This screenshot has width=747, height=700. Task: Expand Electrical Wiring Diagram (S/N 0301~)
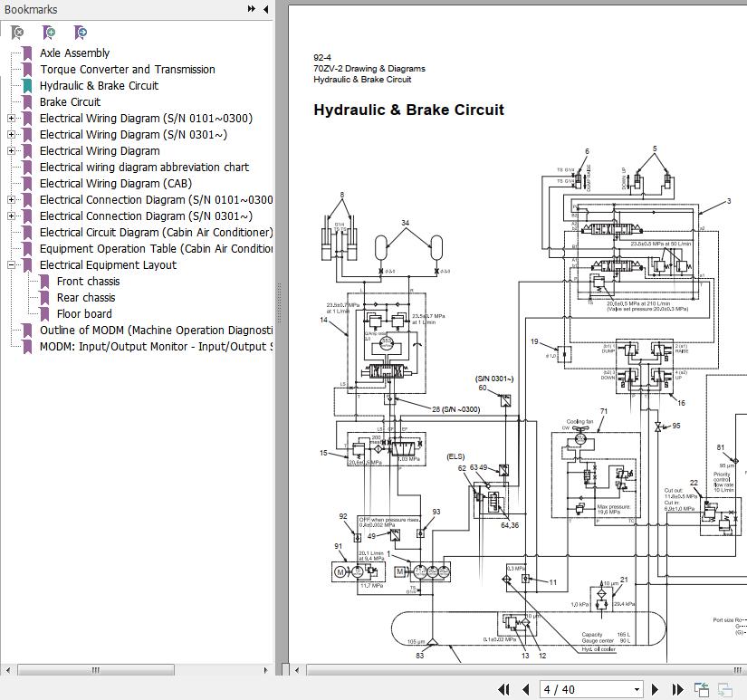coord(12,134)
